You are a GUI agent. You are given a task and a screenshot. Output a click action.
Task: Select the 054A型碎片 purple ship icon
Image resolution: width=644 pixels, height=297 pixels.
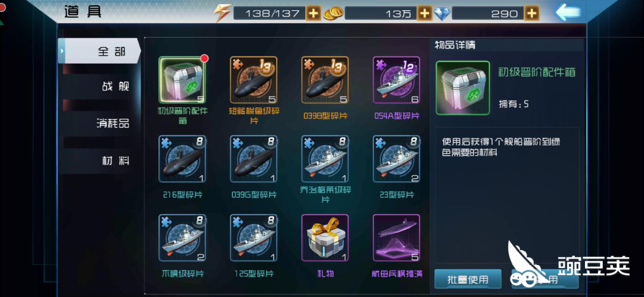coord(397,80)
